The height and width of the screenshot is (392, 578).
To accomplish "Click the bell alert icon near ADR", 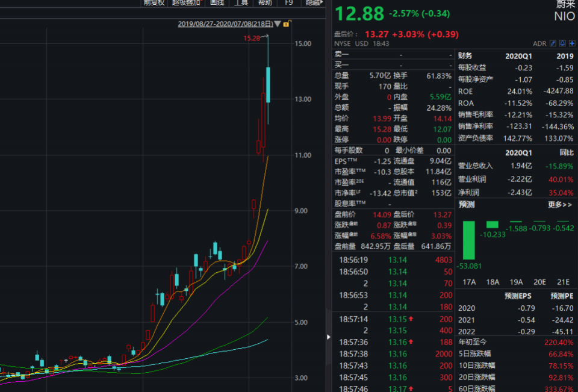I will (x=562, y=43).
